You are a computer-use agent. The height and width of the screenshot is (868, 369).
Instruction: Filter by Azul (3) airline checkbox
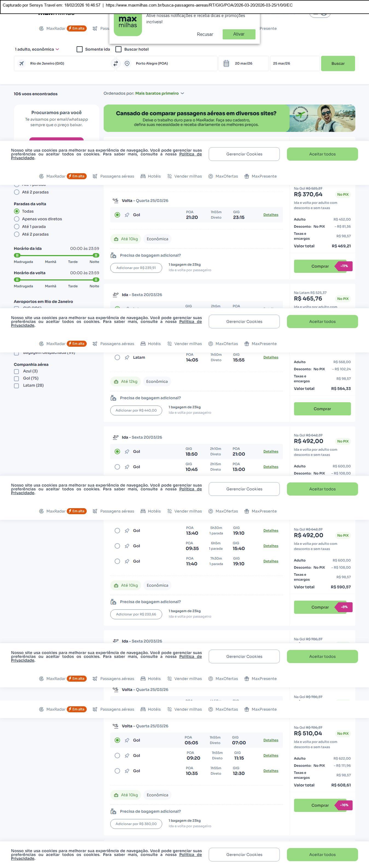point(16,371)
